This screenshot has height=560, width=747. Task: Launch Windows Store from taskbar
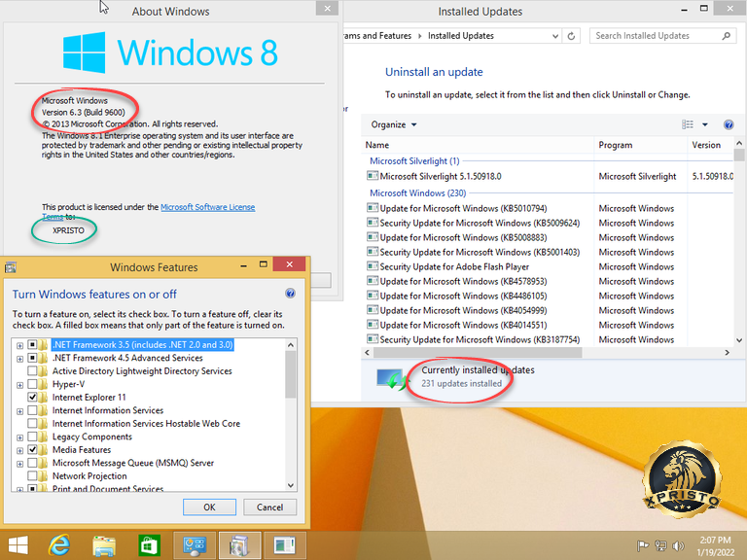tap(149, 545)
